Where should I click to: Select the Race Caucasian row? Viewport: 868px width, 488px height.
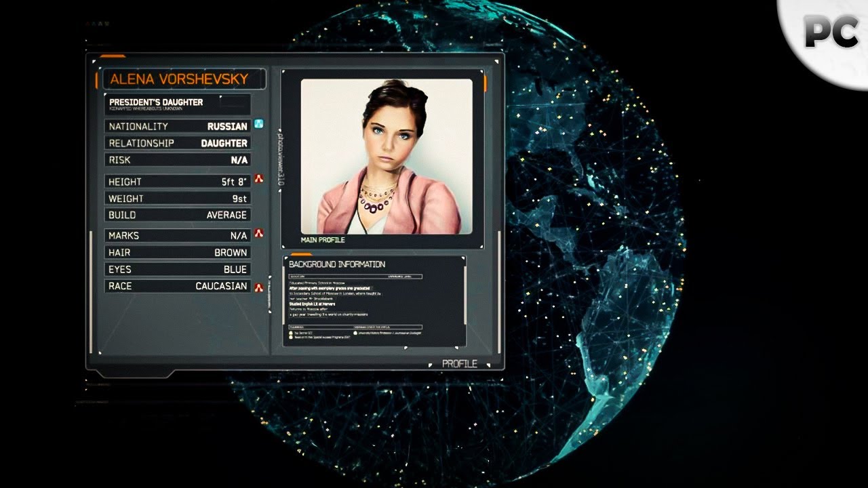(178, 286)
